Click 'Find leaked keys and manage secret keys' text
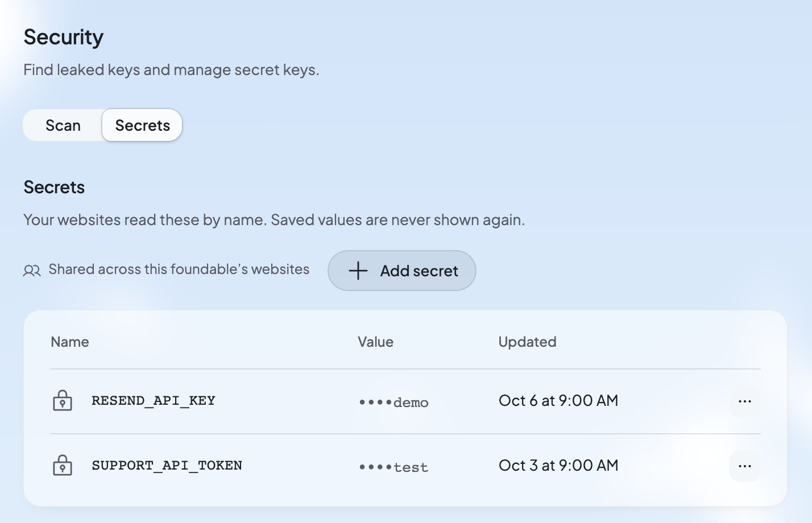 [171, 70]
